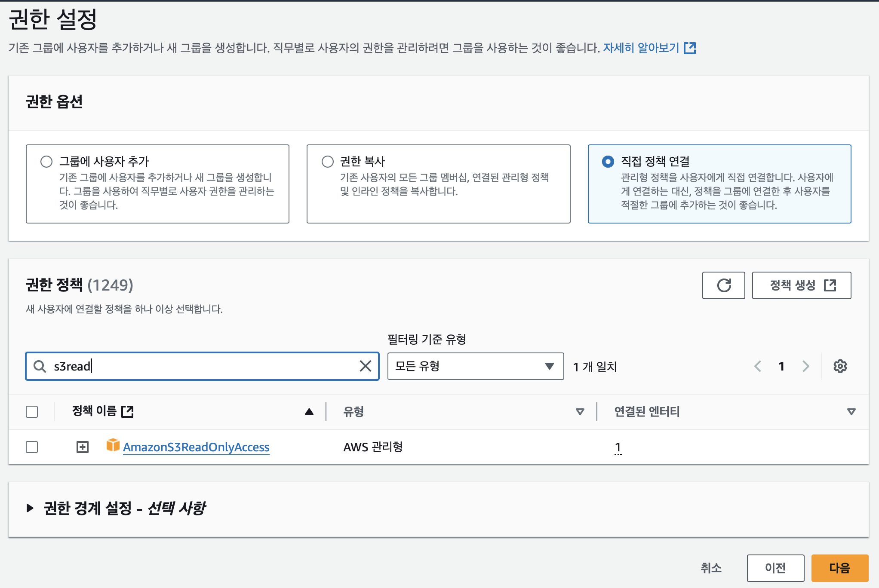
Task: Click the refresh policies icon button
Action: point(723,285)
